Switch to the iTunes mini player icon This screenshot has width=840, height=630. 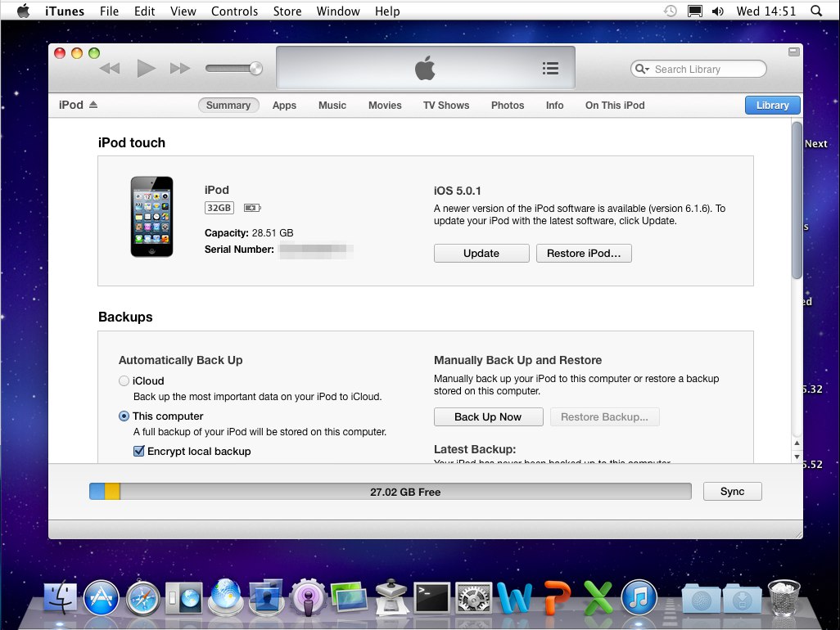(x=794, y=52)
